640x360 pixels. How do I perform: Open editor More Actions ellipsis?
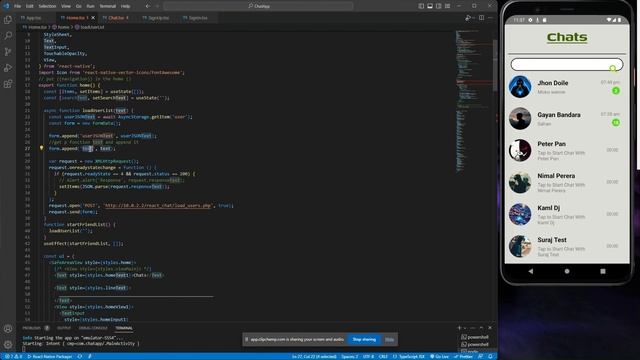tap(490, 18)
